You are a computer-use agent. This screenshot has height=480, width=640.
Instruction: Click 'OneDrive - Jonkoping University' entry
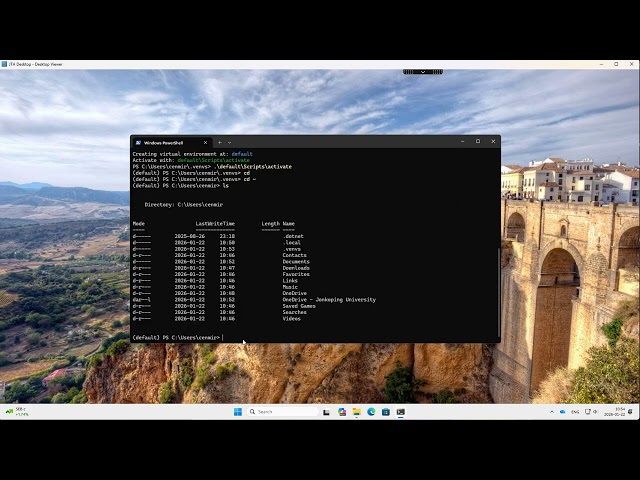329,300
